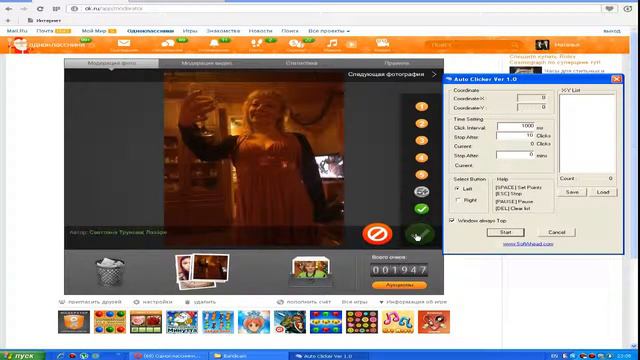The image size is (640, 360).
Task: Click the Odnoklassniki search field
Action: (473, 44)
